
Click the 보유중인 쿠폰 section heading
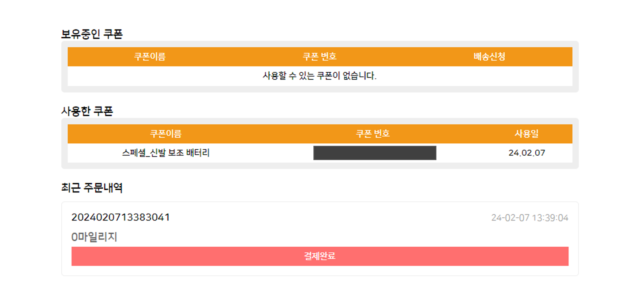[92, 34]
